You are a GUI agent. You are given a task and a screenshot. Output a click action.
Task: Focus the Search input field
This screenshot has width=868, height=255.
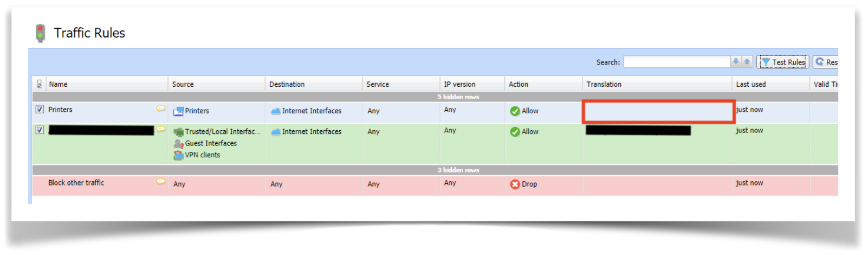pyautogui.click(x=676, y=62)
